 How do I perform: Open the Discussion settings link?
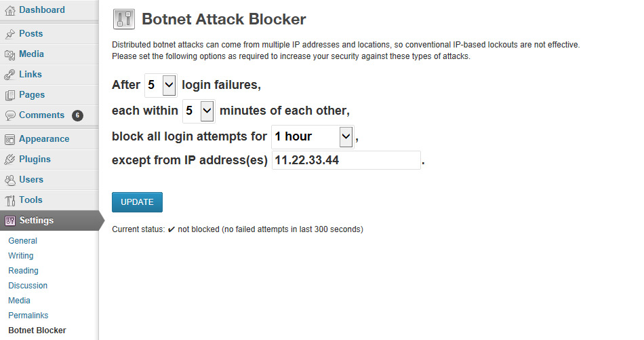pos(28,285)
